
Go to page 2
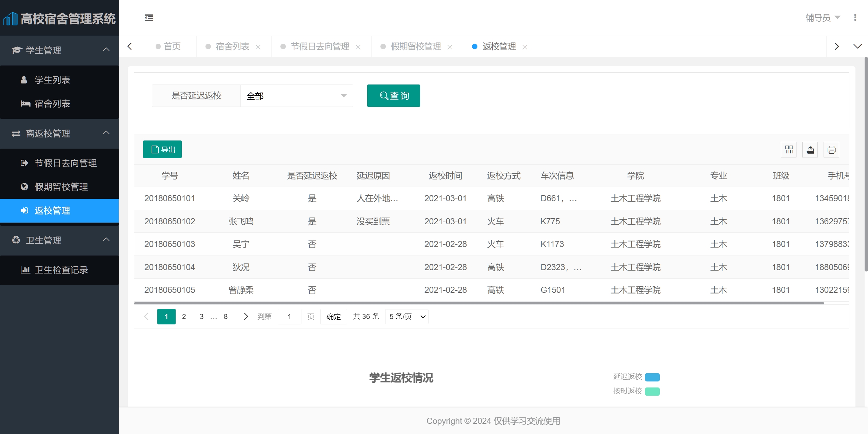[x=184, y=317]
